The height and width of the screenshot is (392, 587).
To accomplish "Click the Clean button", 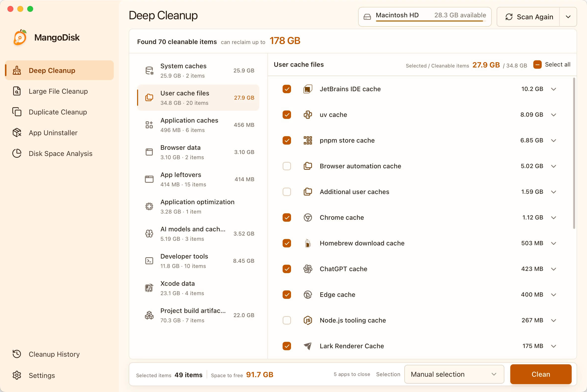I will pyautogui.click(x=541, y=374).
